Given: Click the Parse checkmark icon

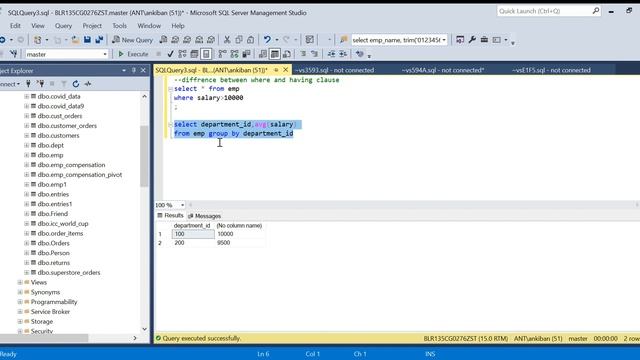Looking at the screenshot, I should tap(170, 54).
